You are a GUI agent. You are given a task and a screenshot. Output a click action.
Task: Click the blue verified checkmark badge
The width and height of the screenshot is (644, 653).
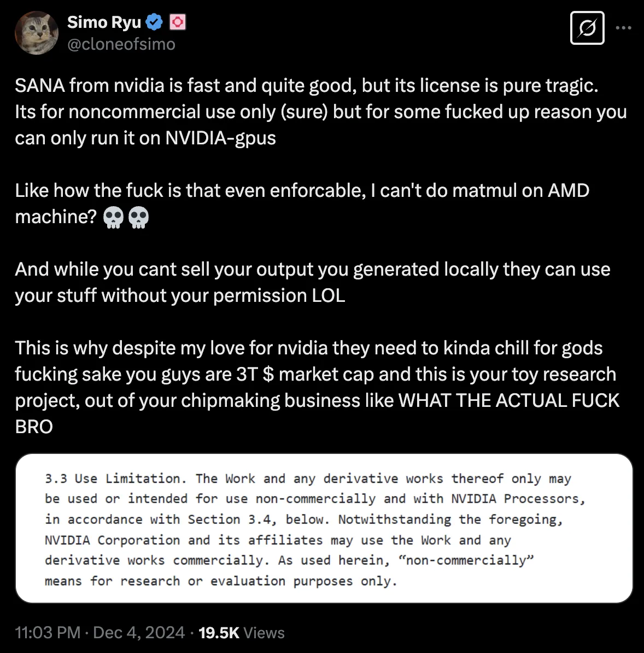click(155, 22)
